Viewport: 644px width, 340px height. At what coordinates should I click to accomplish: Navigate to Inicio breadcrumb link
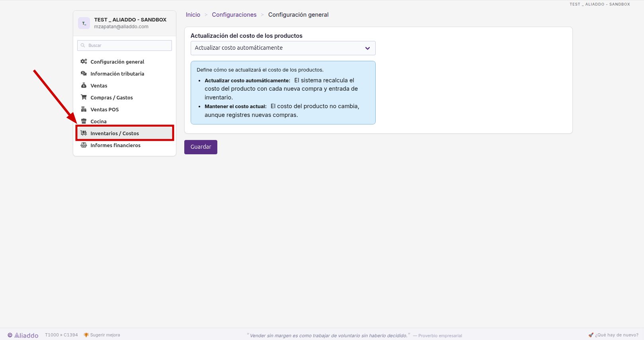click(x=193, y=15)
